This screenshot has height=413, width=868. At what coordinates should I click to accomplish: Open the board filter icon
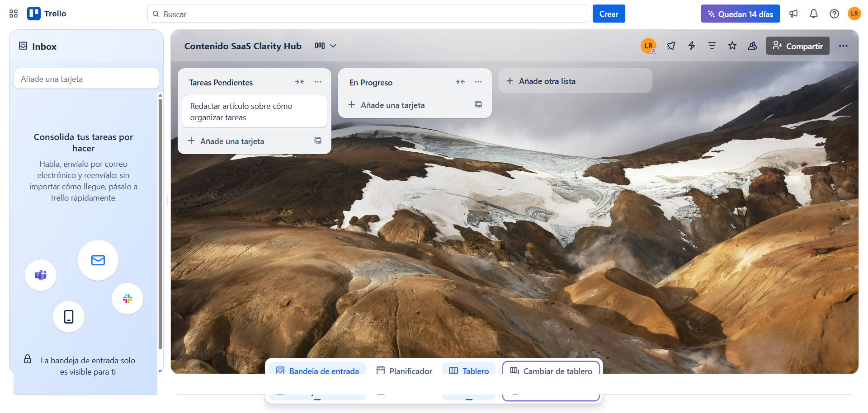tap(712, 46)
